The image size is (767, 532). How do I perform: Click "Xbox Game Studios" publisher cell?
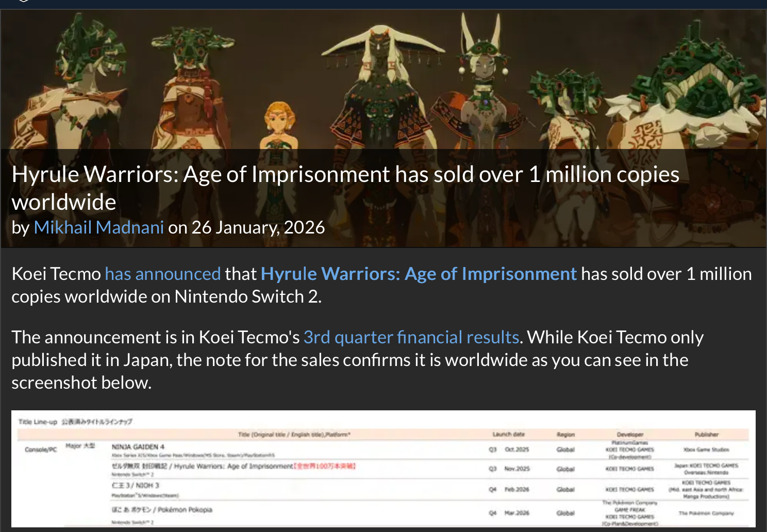click(706, 450)
